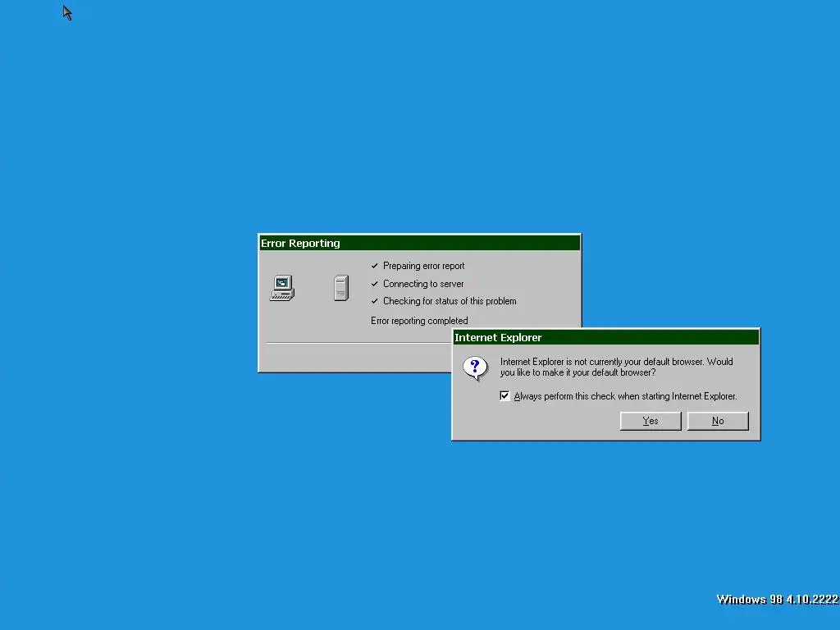Click Yes to set default browser
Image resolution: width=840 pixels, height=630 pixels.
[651, 421]
